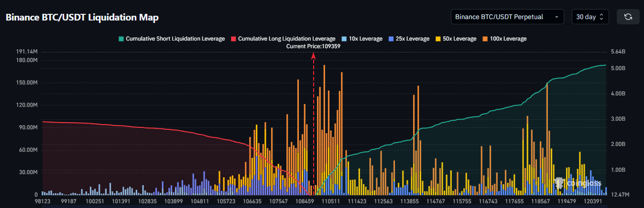Screen dimensions: 644x208
Task: Toggle the 10x Leverage legend series
Action: point(362,39)
